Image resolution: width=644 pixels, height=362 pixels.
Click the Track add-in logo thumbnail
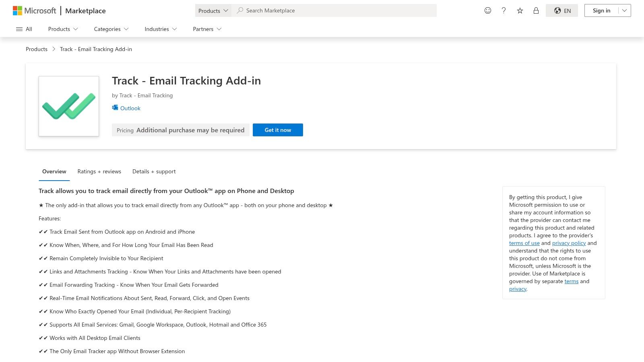[x=68, y=106]
